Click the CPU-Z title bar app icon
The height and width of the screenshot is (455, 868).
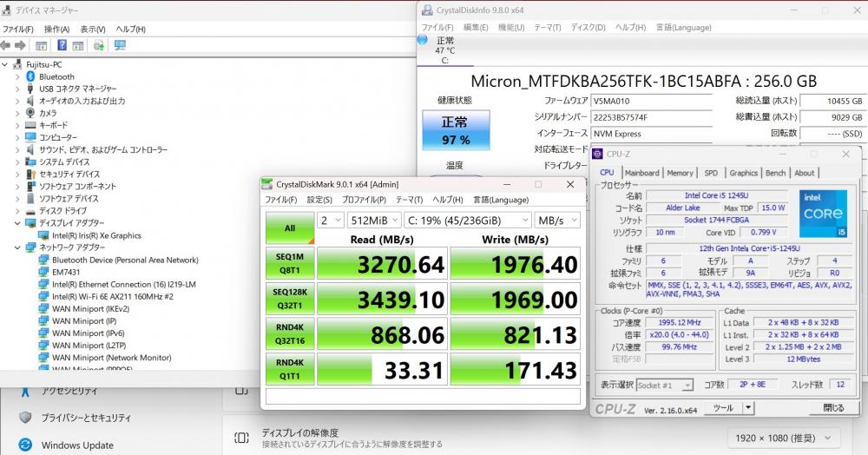[598, 154]
